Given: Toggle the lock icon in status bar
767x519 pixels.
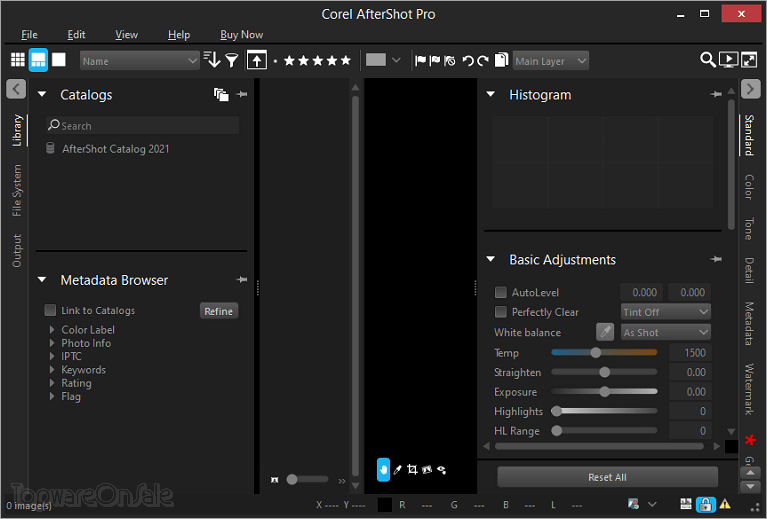Looking at the screenshot, I should point(705,504).
